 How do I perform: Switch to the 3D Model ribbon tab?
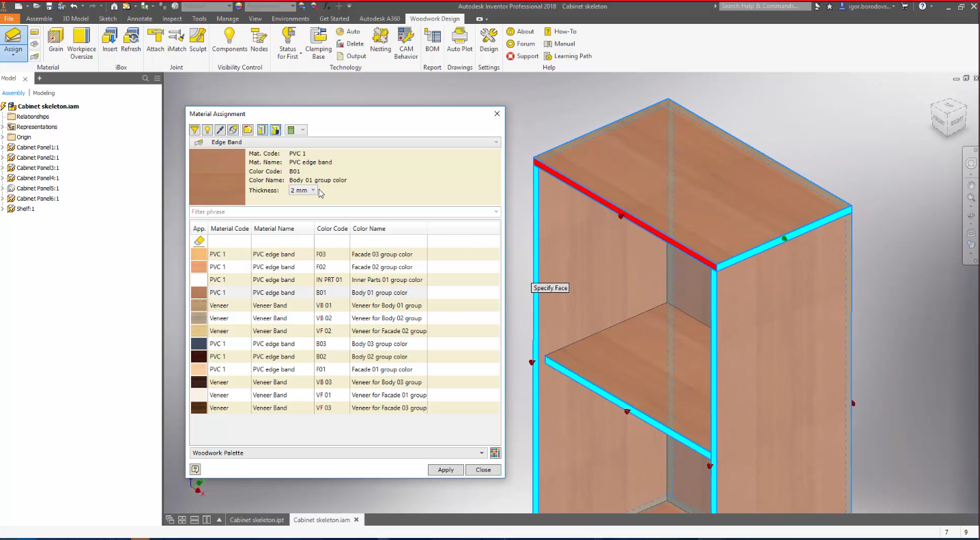[x=76, y=19]
